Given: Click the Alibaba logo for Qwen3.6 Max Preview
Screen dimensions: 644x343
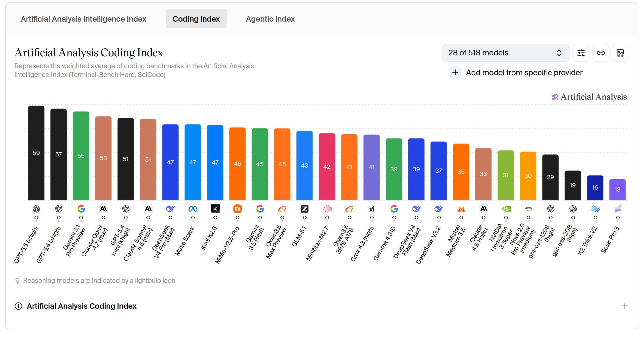Looking at the screenshot, I should point(282,208).
